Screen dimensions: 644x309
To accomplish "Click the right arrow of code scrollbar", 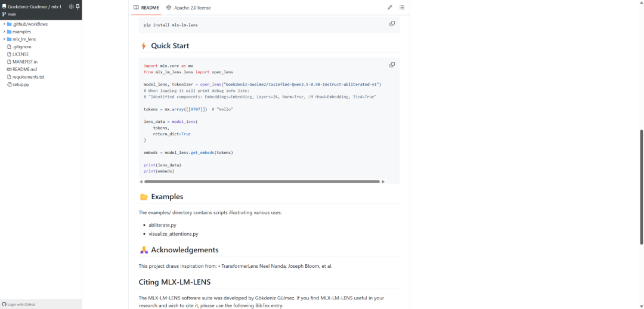I will [x=383, y=181].
